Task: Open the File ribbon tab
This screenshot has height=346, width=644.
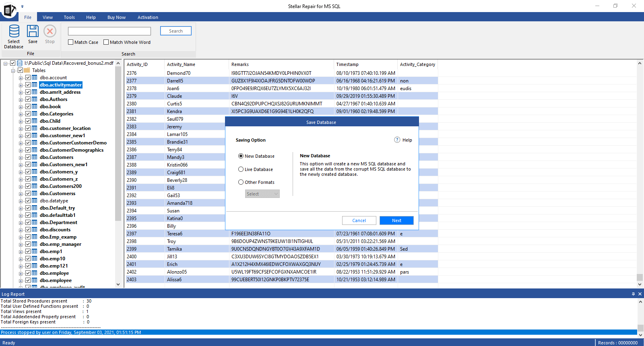Action: click(x=28, y=17)
